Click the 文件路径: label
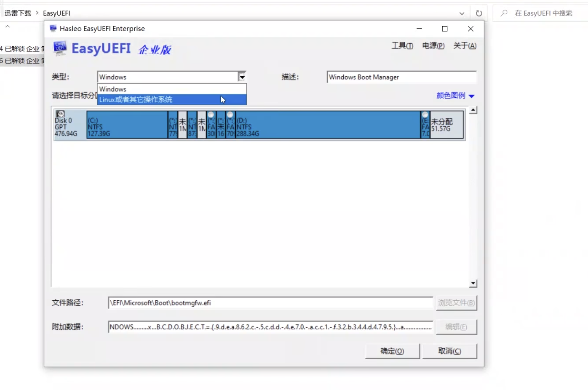This screenshot has width=588, height=390. pyautogui.click(x=68, y=303)
